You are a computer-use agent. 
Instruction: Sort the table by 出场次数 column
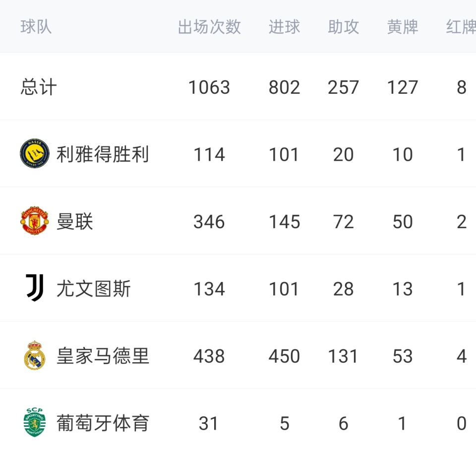pyautogui.click(x=209, y=27)
